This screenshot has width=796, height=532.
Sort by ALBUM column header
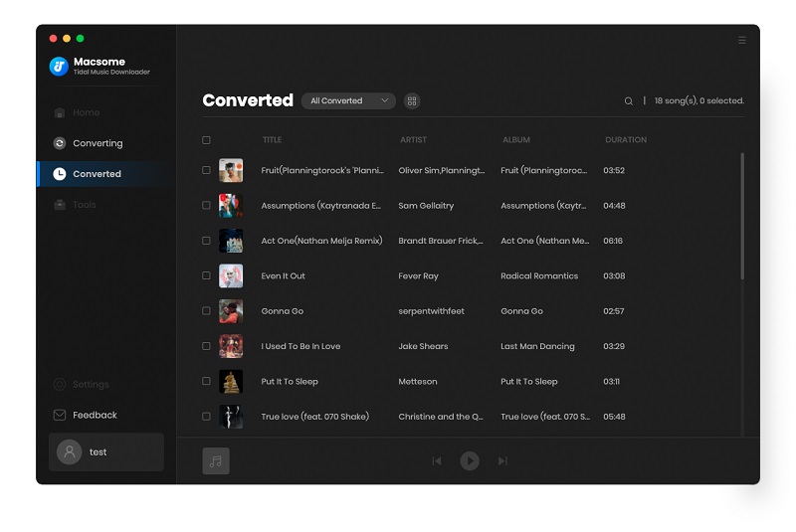tap(516, 140)
